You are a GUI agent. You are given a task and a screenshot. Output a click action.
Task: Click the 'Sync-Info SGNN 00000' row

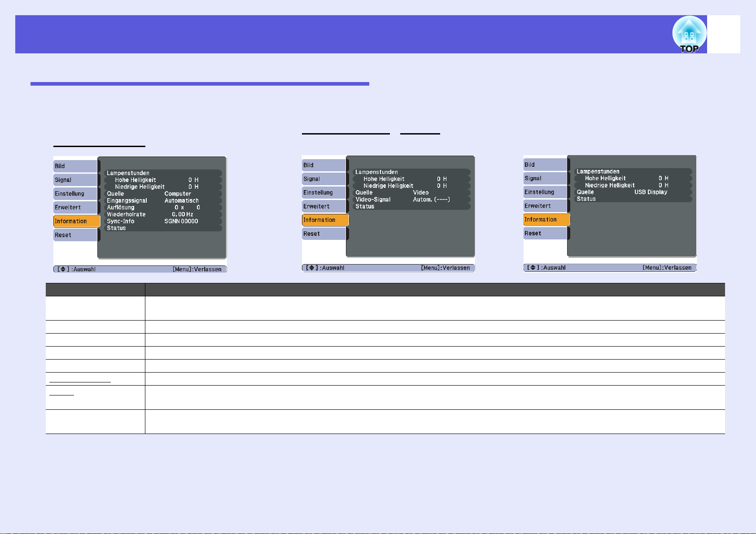coord(163,221)
